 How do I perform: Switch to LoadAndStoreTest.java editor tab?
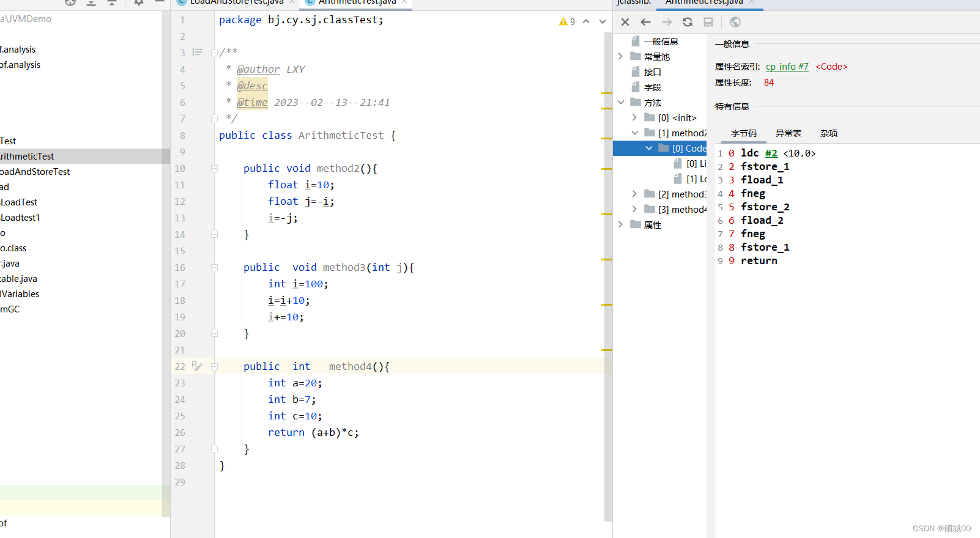click(x=236, y=2)
